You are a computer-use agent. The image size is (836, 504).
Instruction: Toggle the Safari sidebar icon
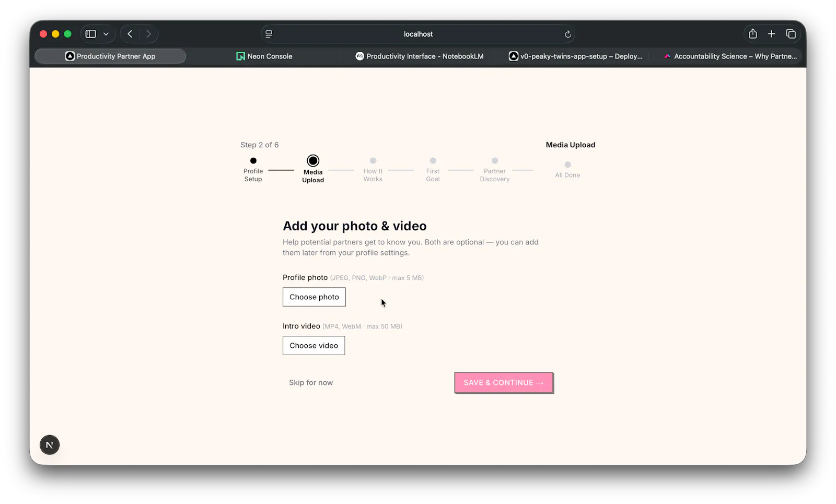[x=91, y=34]
